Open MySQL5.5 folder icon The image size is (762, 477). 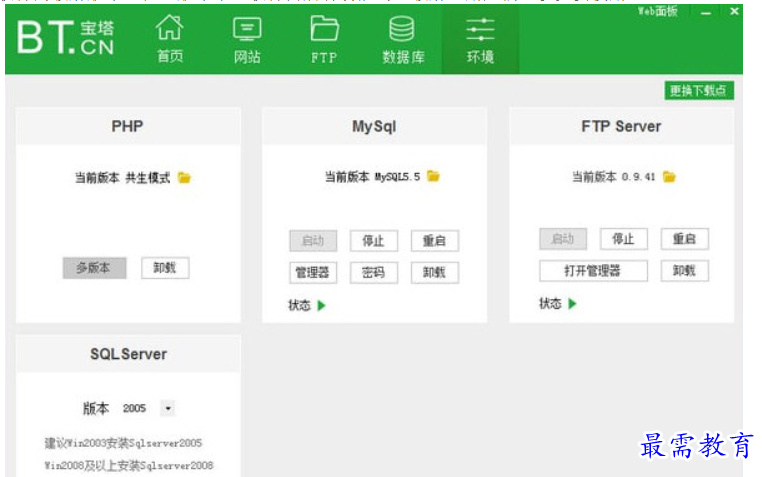pos(433,176)
